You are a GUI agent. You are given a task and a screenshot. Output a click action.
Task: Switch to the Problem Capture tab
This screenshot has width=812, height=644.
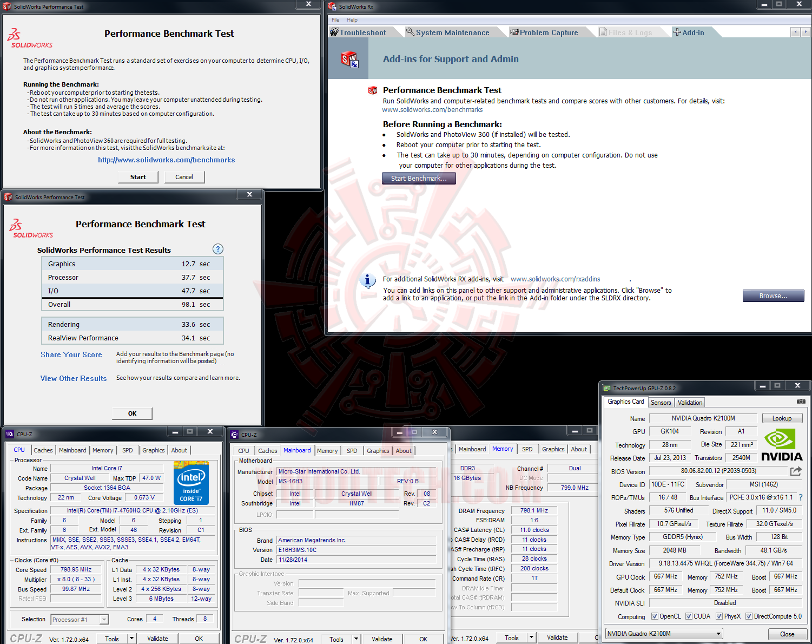pyautogui.click(x=549, y=32)
